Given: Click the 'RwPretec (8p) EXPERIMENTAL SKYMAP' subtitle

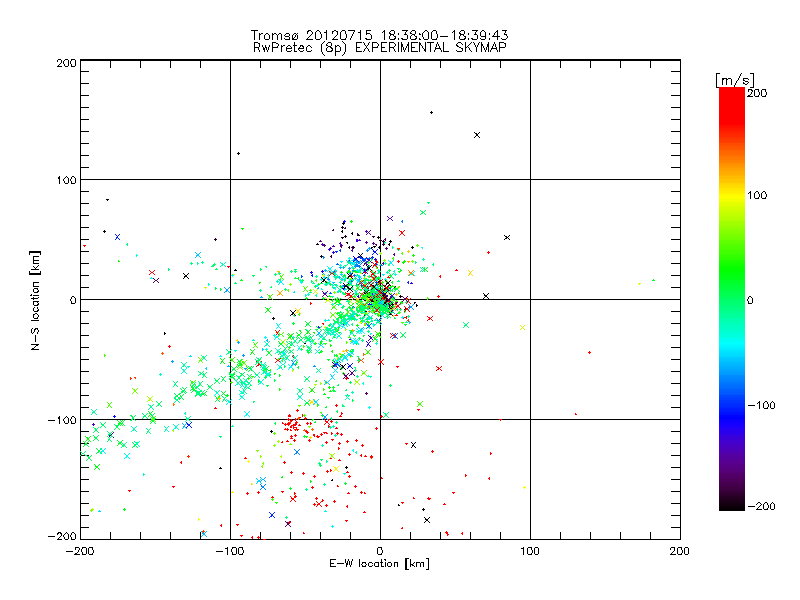Looking at the screenshot, I should [x=380, y=48].
